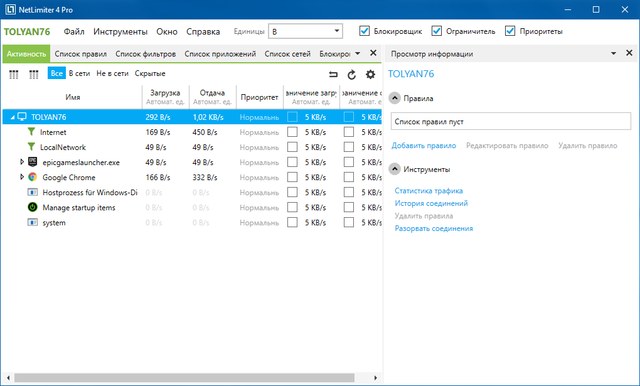Screen dimensions: 640x386
Task: Click the Добавить правило link
Action: (x=424, y=146)
